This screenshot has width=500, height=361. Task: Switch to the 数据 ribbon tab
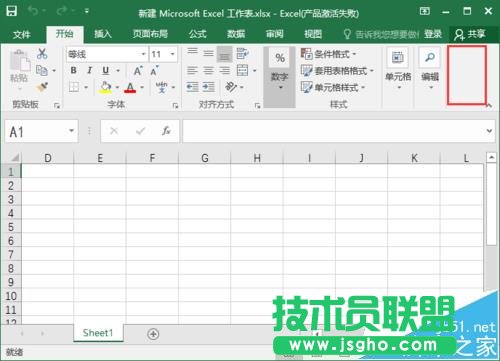pyautogui.click(x=236, y=34)
